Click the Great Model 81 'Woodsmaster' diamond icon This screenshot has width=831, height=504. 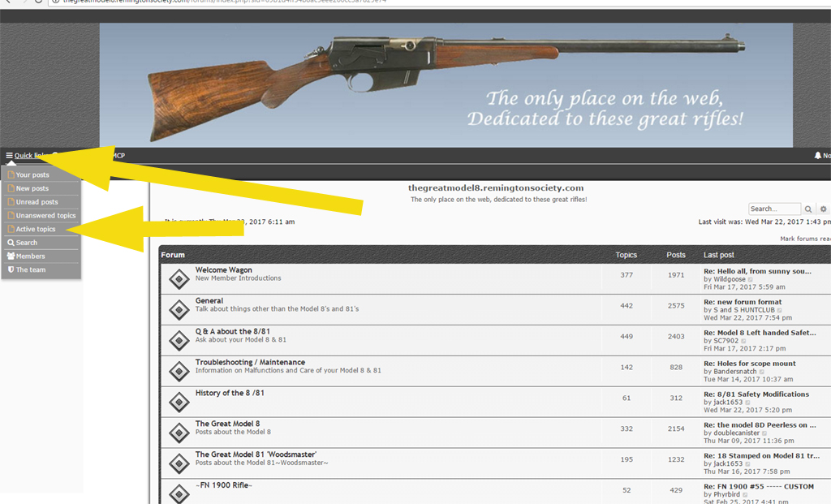click(179, 463)
